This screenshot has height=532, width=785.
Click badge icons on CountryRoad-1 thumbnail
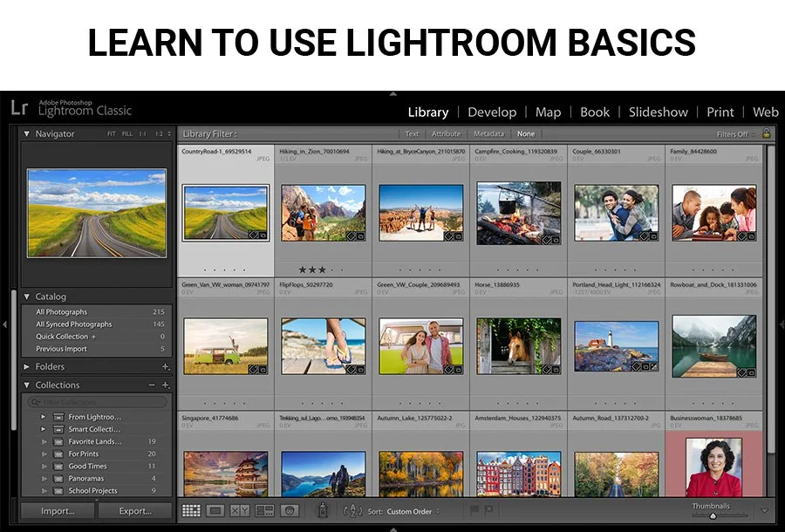pos(258,235)
